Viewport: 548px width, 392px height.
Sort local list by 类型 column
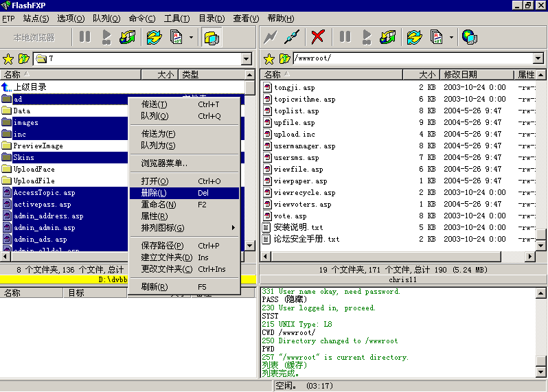pos(212,74)
